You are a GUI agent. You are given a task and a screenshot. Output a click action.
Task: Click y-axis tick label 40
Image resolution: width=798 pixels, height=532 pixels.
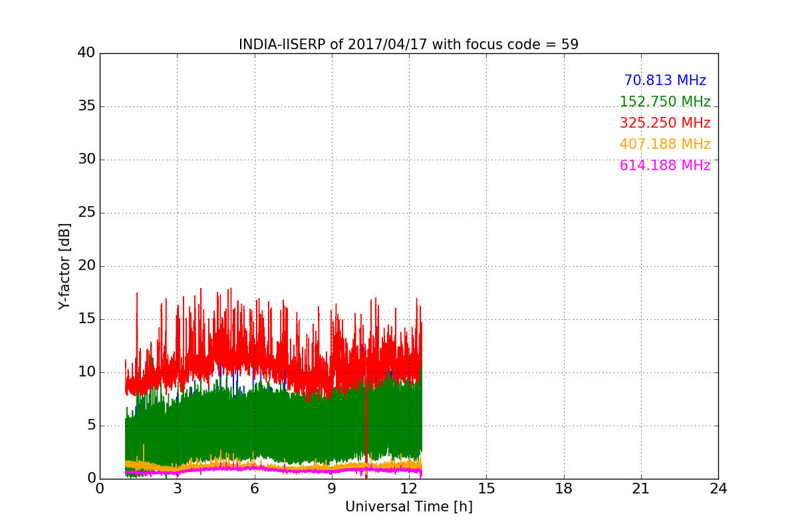pos(86,53)
